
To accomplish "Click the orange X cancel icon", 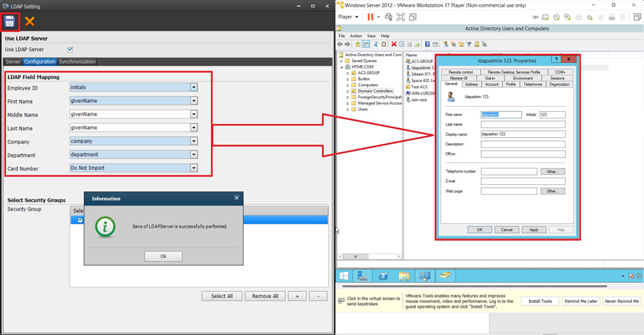I will coord(29,22).
